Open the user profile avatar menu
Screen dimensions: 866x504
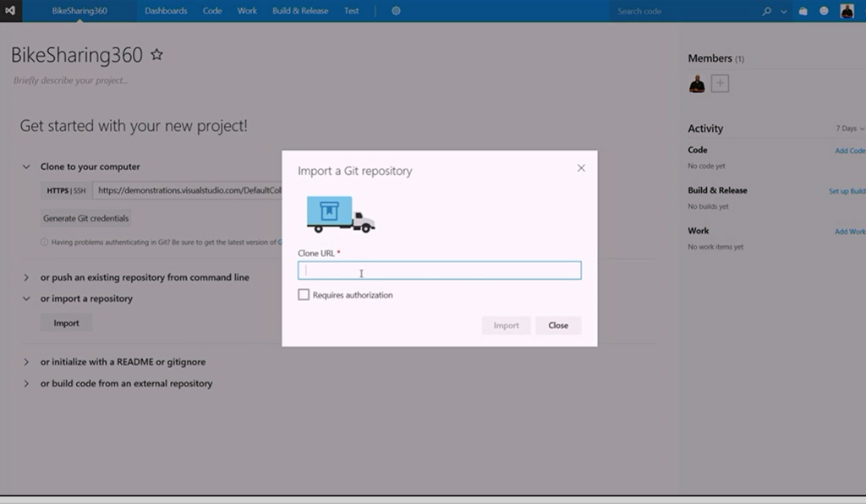tap(847, 11)
